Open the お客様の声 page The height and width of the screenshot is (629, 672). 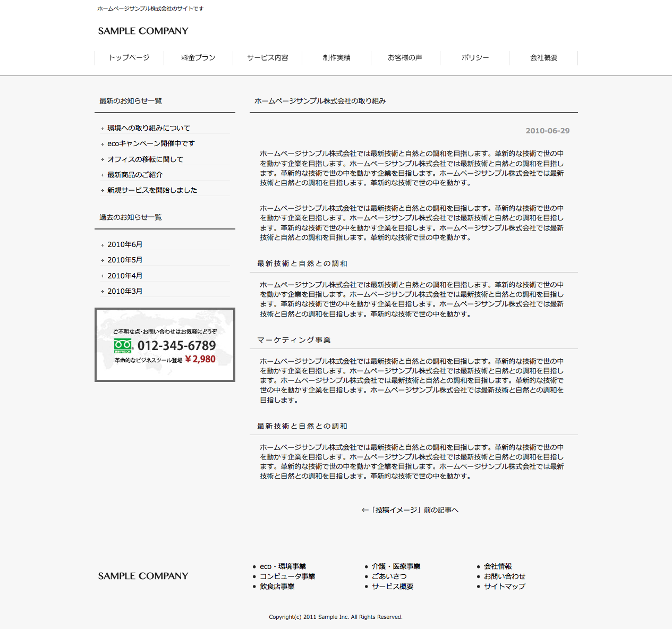tap(405, 57)
